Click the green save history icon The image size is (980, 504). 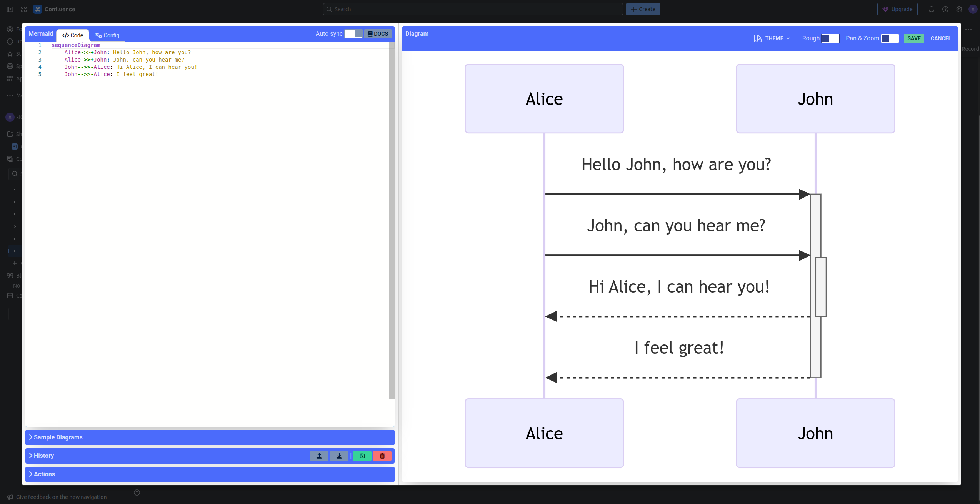click(x=362, y=456)
